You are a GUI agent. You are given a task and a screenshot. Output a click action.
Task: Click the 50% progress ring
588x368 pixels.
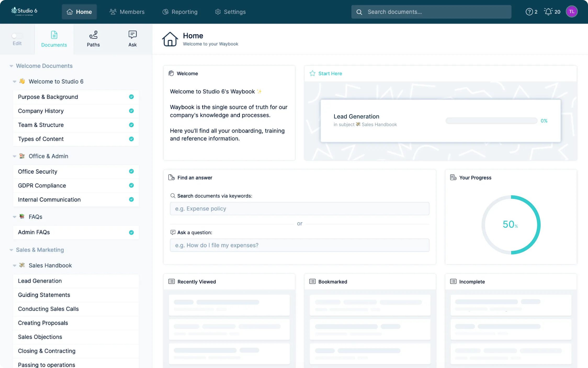click(x=510, y=225)
